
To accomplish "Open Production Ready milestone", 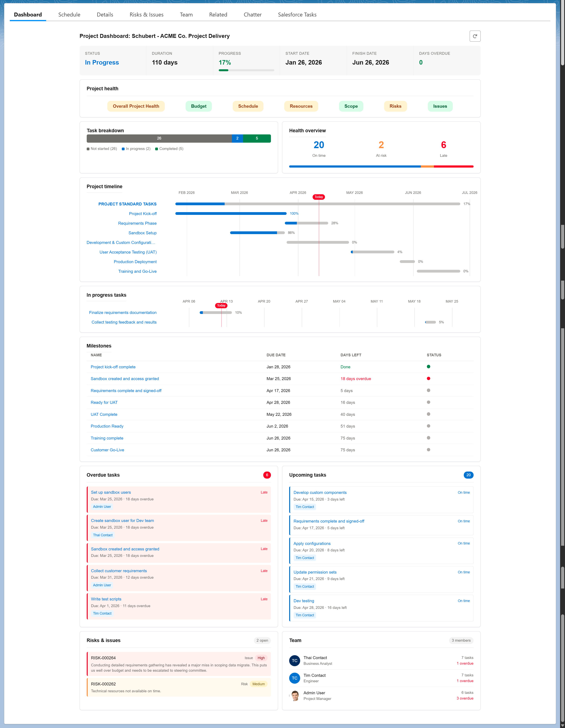I will pos(107,426).
